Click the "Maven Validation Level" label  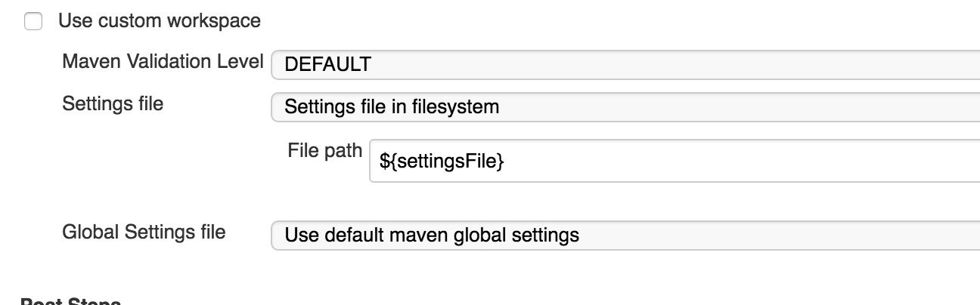pos(163,61)
